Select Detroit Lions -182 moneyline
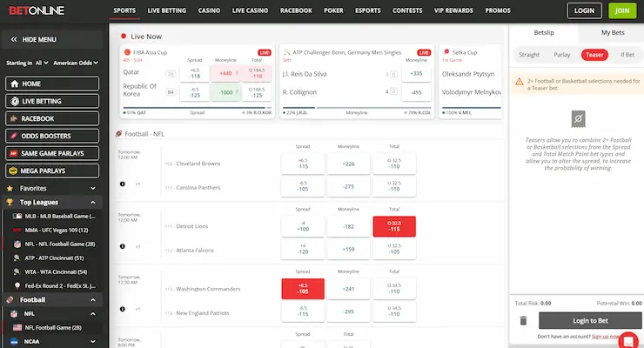644x348 pixels. [348, 226]
